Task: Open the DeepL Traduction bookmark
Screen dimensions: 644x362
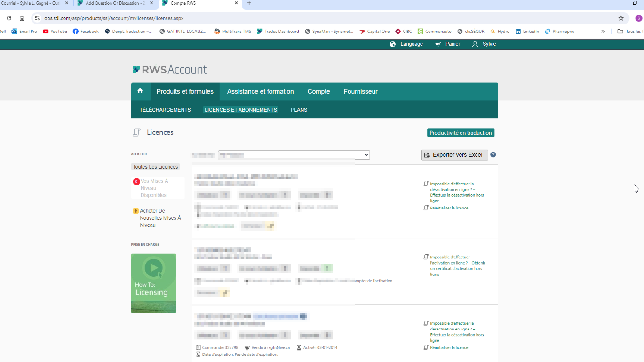Action: [x=128, y=32]
